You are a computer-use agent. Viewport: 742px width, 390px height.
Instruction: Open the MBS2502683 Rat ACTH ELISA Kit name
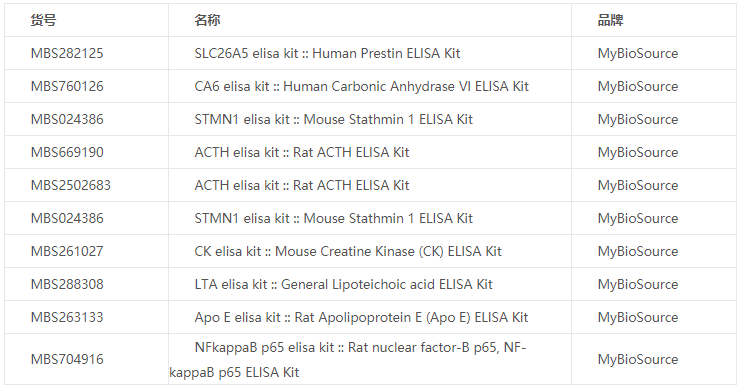point(301,186)
